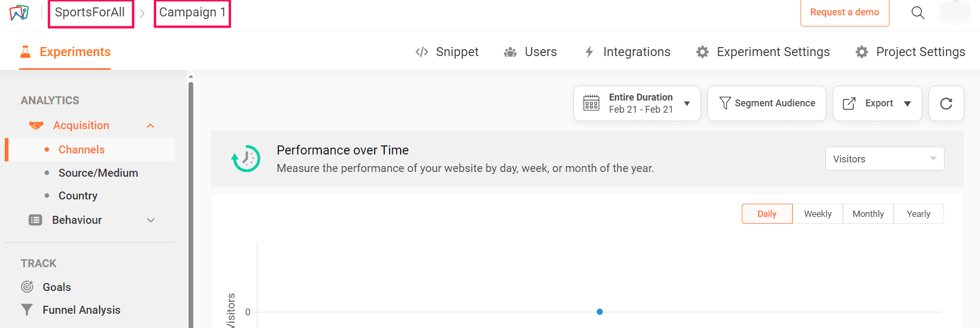Click the data point on chart
980x328 pixels.
[x=600, y=312]
